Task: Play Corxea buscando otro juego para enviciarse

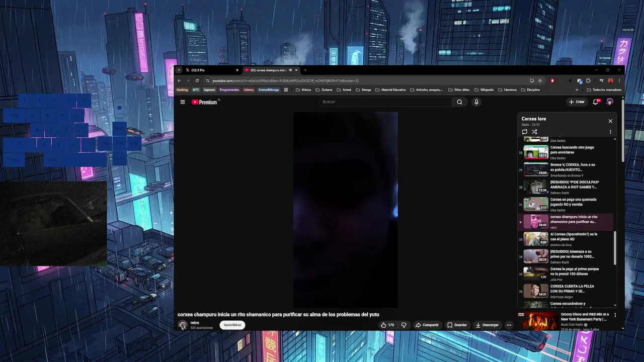Action: (566, 152)
